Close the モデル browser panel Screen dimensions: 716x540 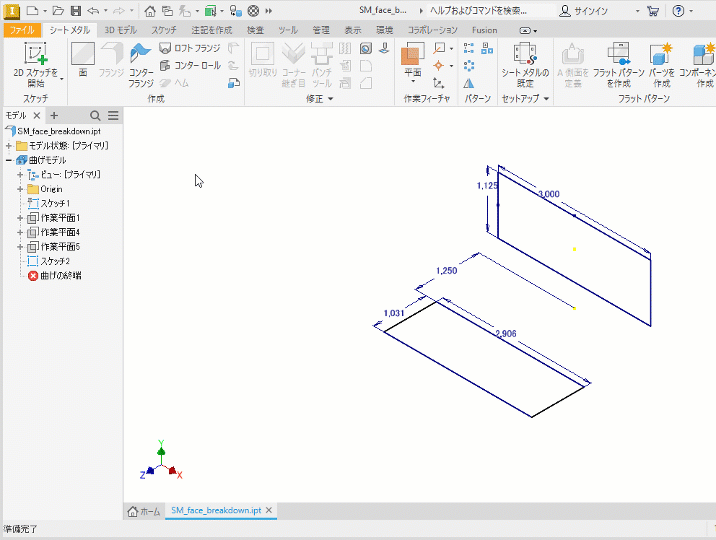tap(37, 115)
